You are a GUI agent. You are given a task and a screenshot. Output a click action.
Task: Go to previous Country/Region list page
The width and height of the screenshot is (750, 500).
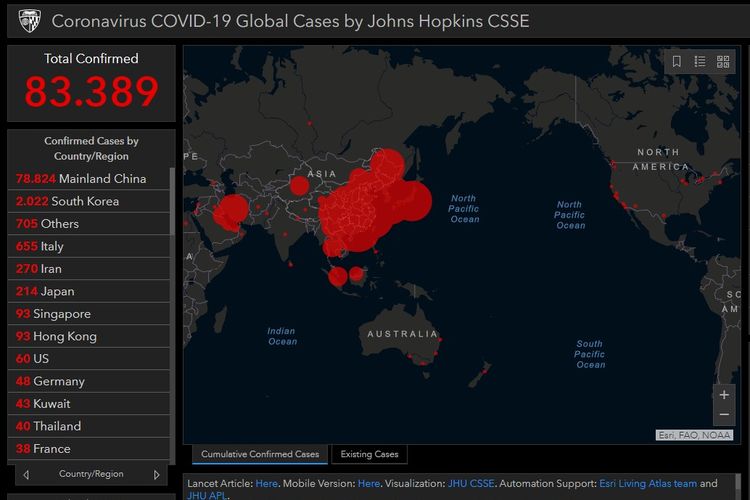[26, 475]
